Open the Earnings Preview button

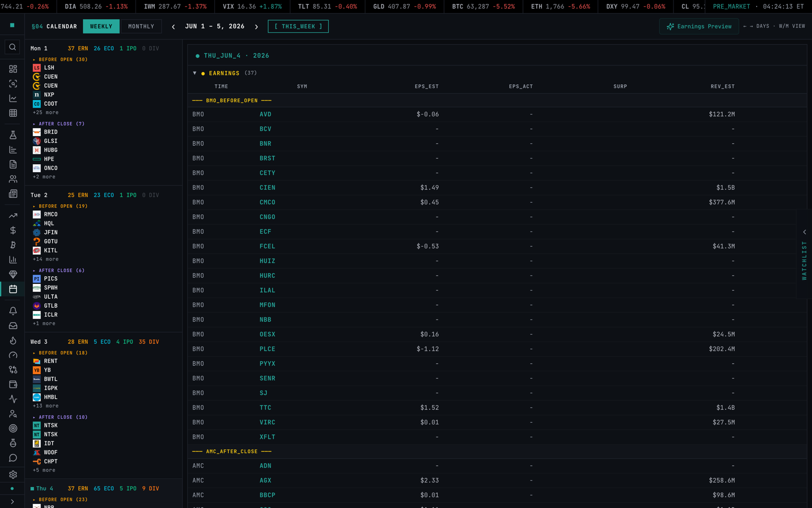[699, 26]
